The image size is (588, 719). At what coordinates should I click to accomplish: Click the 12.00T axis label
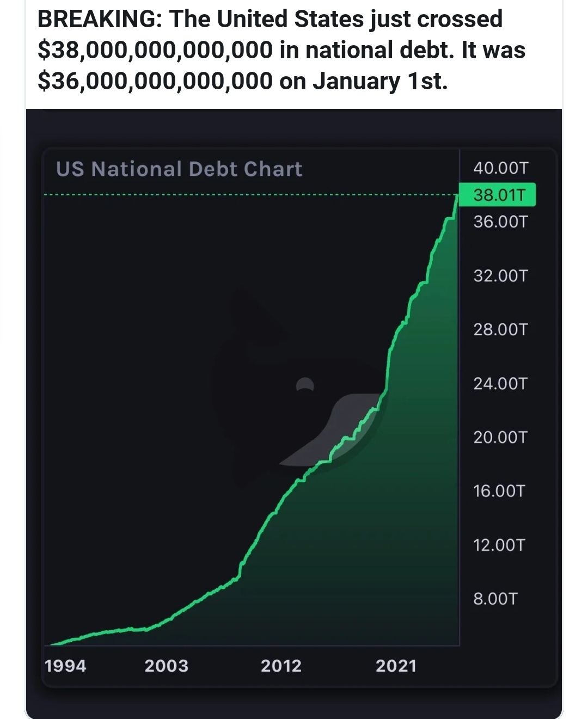click(x=499, y=545)
